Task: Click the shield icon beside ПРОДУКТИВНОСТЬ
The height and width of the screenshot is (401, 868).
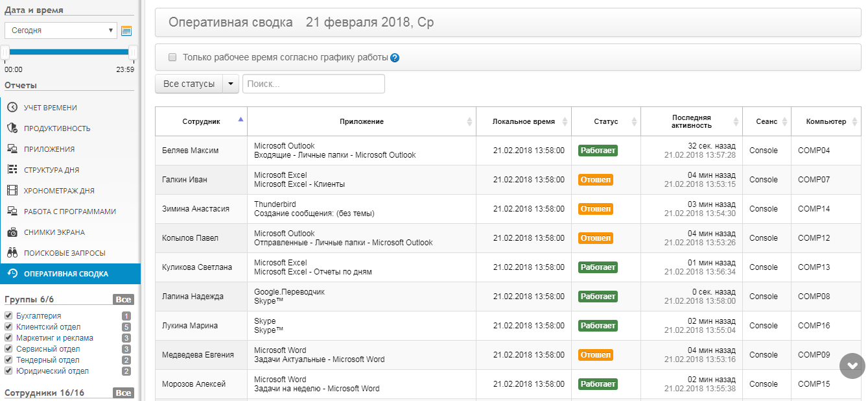Action: (x=12, y=128)
